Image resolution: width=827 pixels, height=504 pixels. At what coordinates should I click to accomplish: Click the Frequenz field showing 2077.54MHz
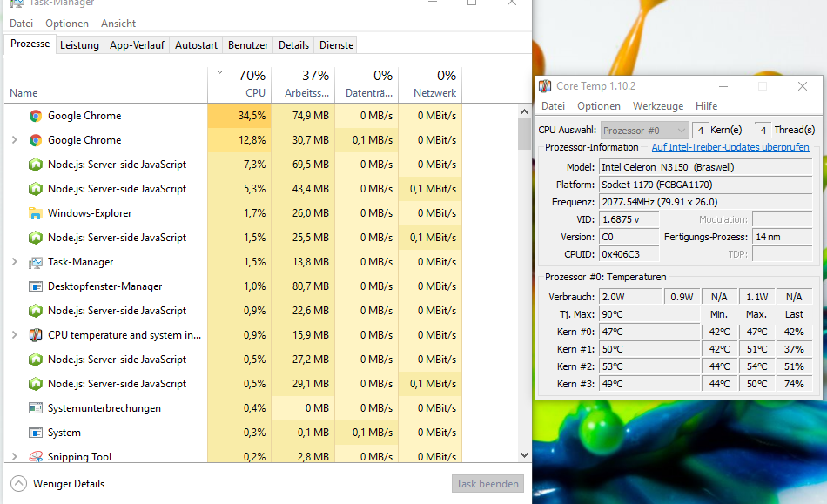[x=706, y=202]
